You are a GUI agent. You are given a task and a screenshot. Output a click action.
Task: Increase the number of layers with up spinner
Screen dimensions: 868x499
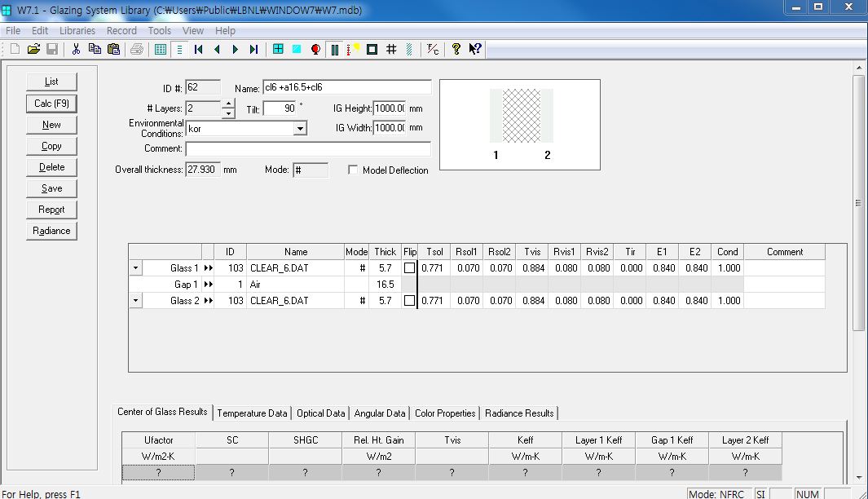click(x=227, y=104)
